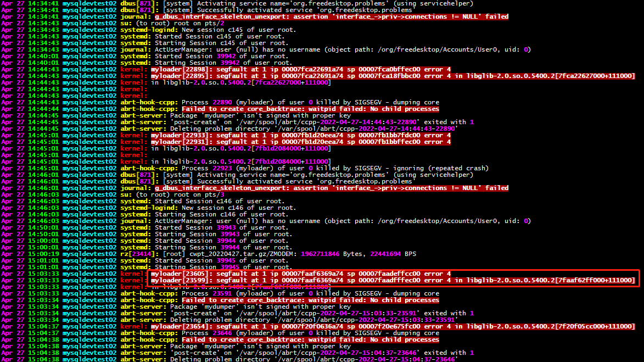
Task: Click 'Starting Session 39942 of user root.'
Action: pyautogui.click(x=223, y=63)
